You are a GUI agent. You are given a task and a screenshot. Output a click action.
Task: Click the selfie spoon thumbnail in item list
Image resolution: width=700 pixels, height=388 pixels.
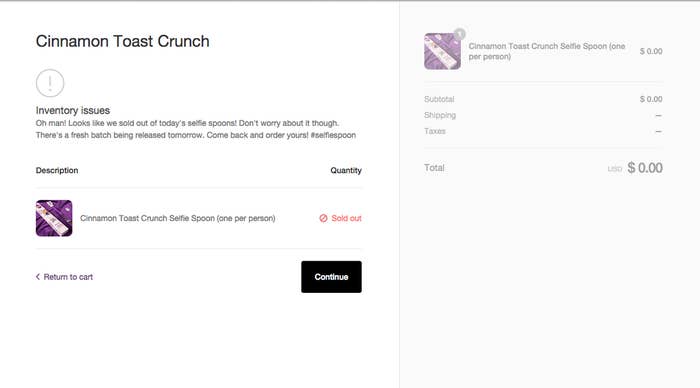(x=54, y=218)
